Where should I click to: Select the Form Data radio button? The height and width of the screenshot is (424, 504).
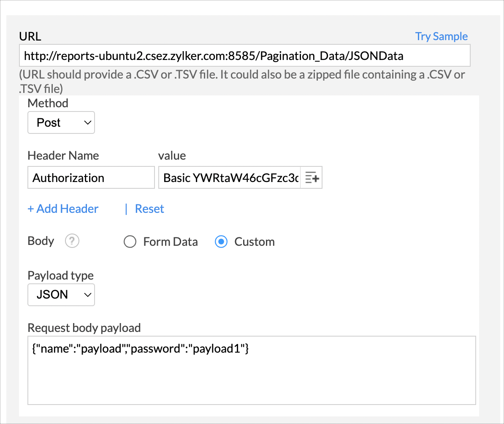click(x=130, y=242)
